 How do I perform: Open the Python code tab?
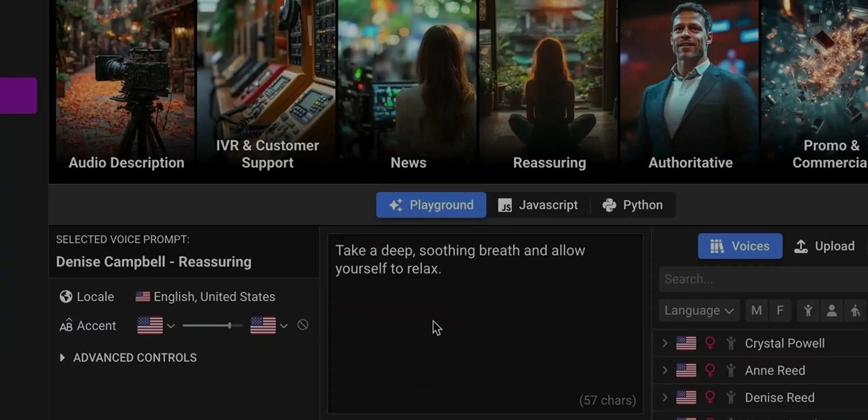(x=633, y=205)
